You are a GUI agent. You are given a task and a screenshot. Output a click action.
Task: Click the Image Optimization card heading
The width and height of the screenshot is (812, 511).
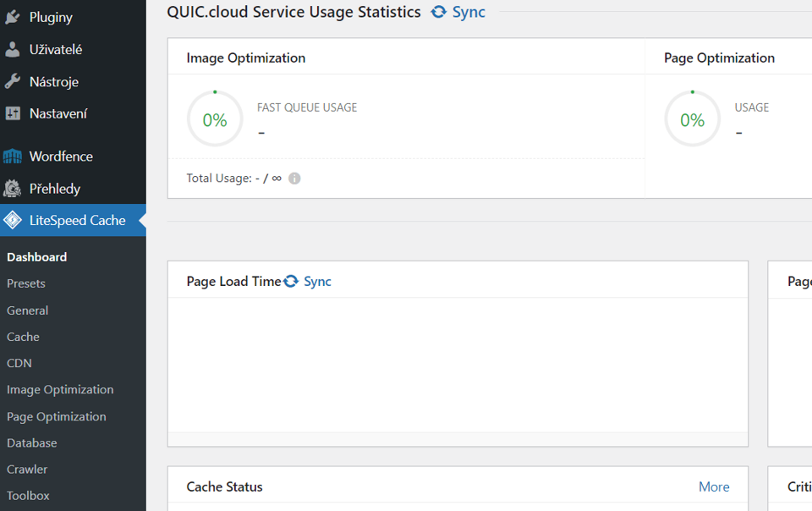(246, 58)
